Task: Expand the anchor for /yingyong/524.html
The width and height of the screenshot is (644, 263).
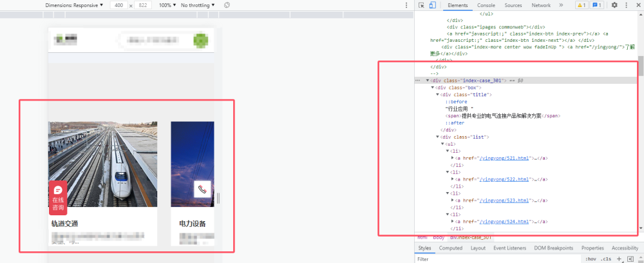Action: [453, 222]
